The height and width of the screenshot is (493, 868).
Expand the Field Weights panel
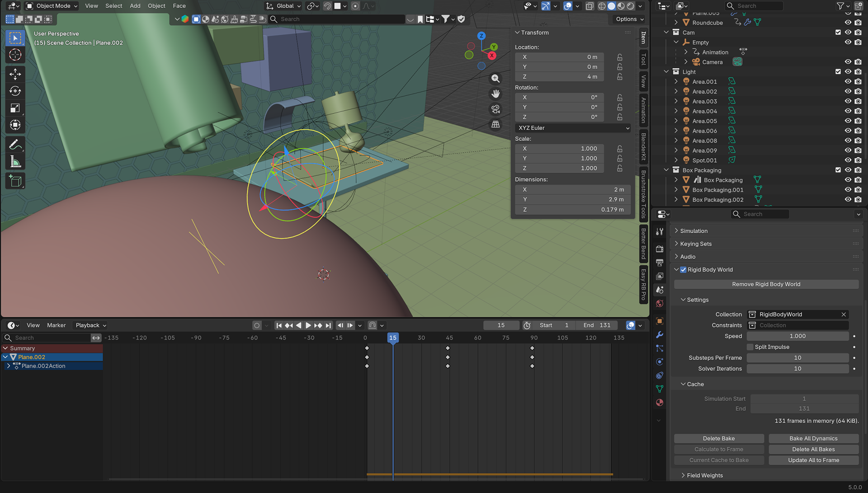click(704, 475)
